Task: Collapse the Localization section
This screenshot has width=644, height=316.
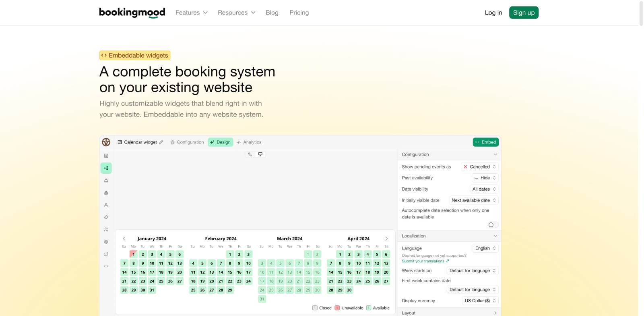Action: point(449,236)
